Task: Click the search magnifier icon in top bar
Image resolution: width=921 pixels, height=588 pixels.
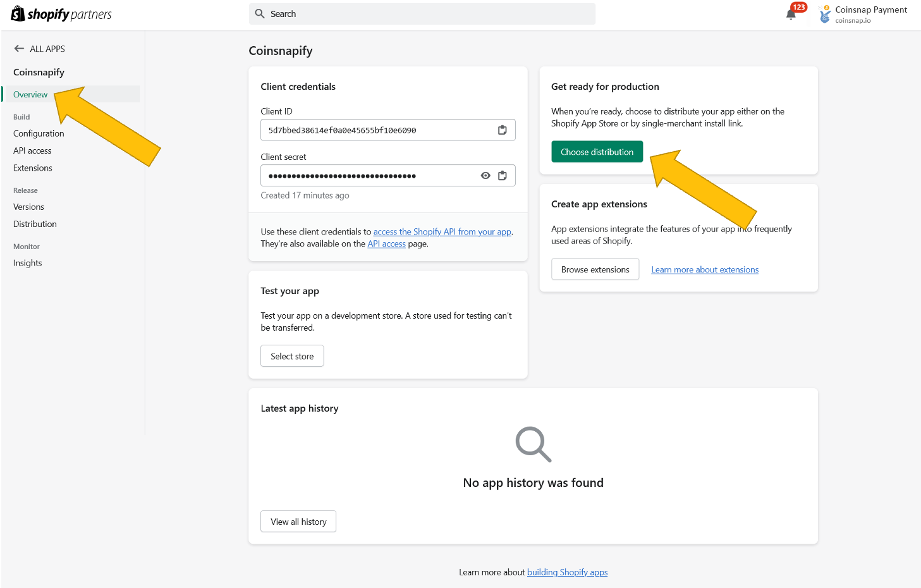Action: click(x=260, y=14)
